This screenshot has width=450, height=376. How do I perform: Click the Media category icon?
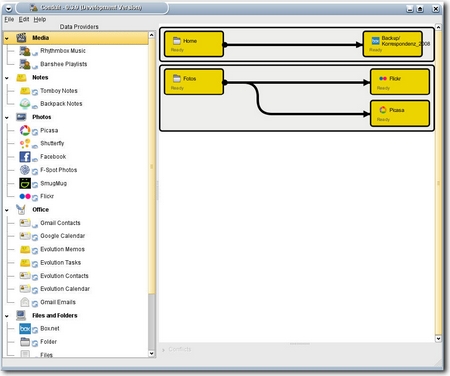point(21,38)
